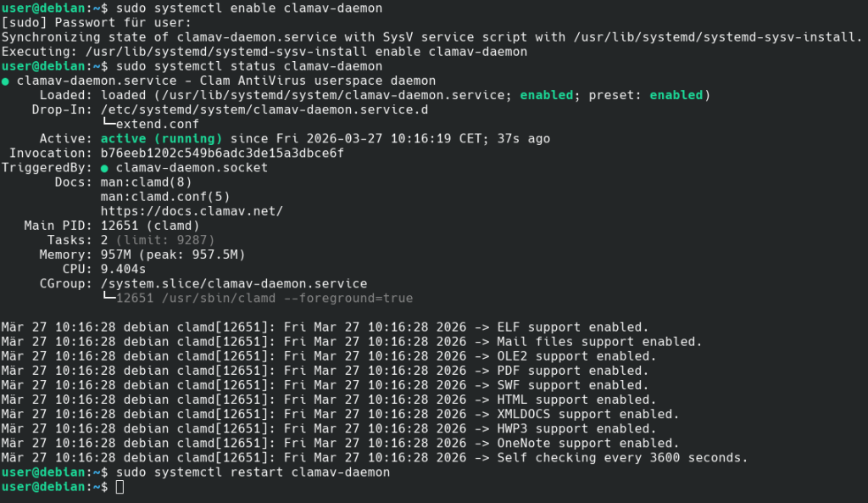Click the Memory value 957M
Screen dimensions: 868x503
(116, 254)
